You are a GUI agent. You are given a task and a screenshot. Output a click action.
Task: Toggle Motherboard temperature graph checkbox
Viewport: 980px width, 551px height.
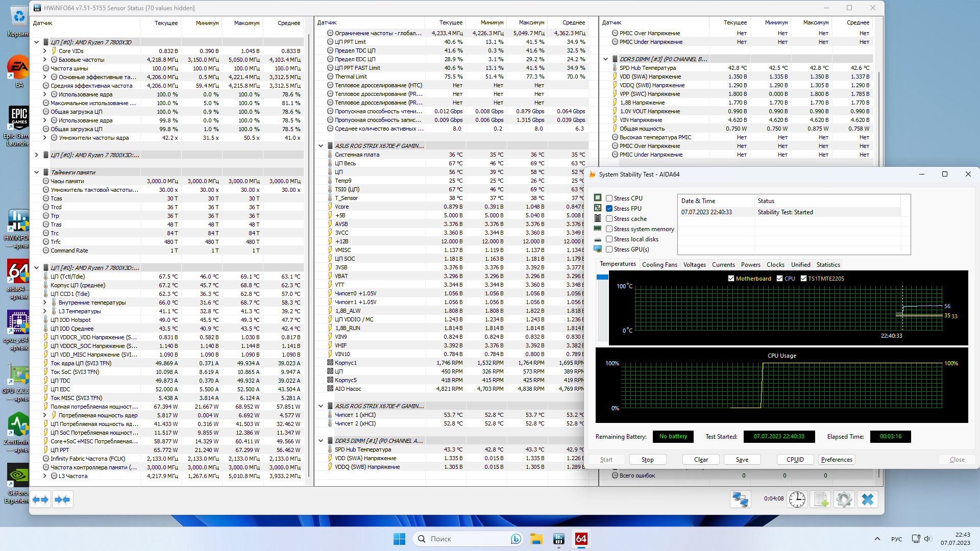click(x=731, y=279)
